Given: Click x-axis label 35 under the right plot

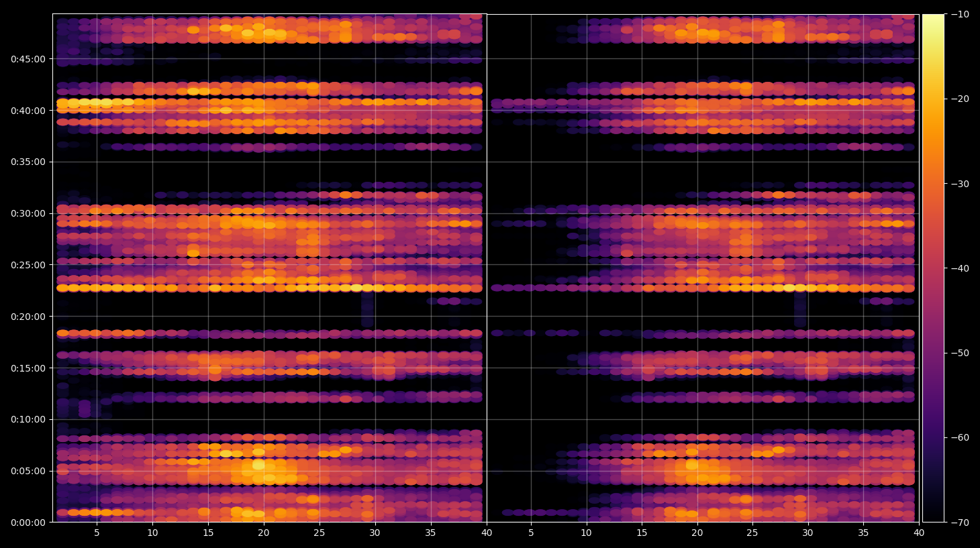Looking at the screenshot, I should [863, 533].
